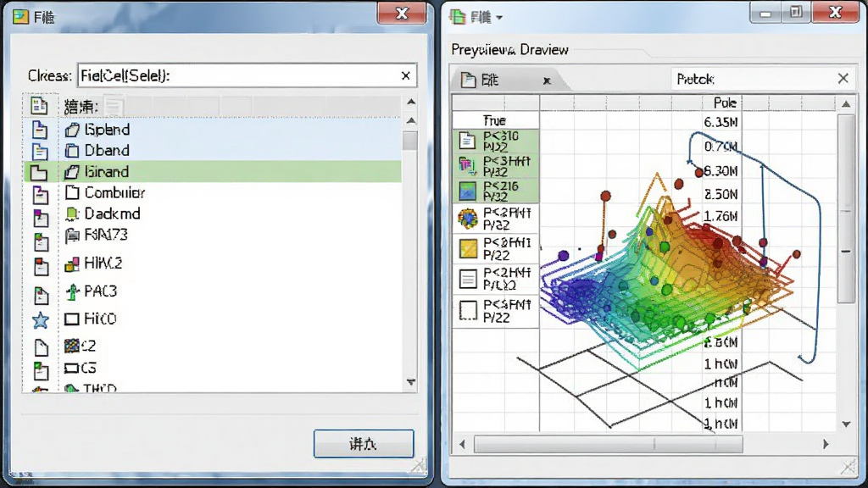Click the document icon beside ISpend row
The height and width of the screenshot is (488, 868).
click(x=39, y=130)
